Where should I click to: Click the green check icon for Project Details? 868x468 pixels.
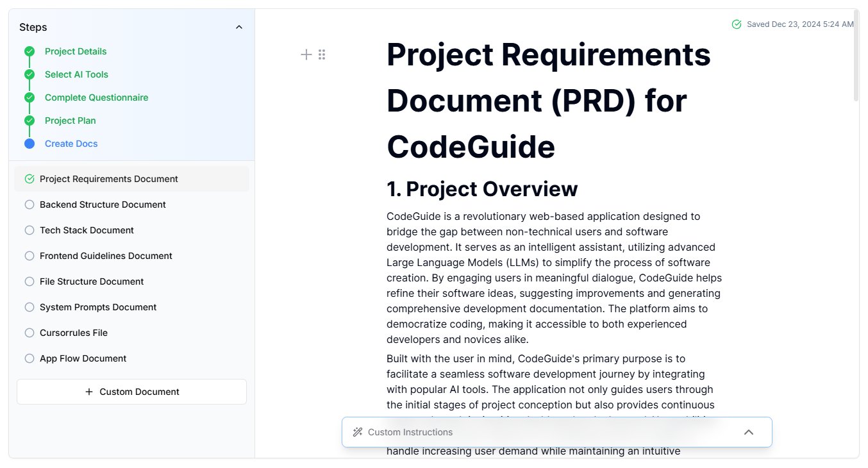29,51
